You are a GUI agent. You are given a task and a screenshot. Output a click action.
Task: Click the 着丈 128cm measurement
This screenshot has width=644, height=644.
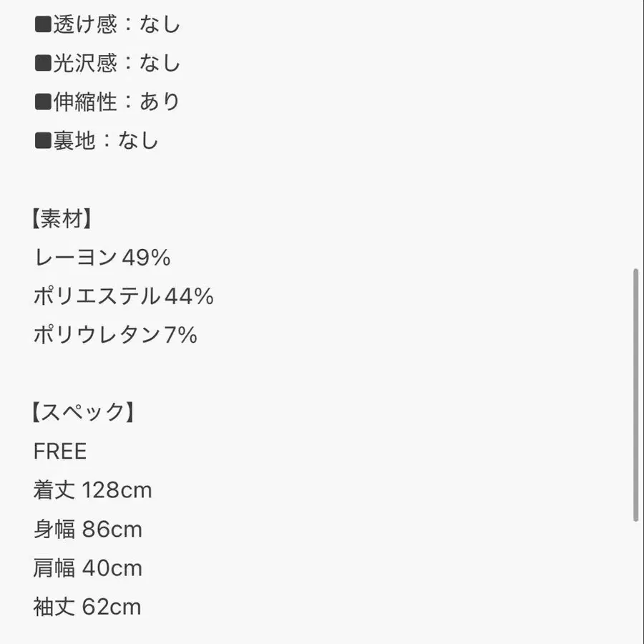click(x=92, y=491)
